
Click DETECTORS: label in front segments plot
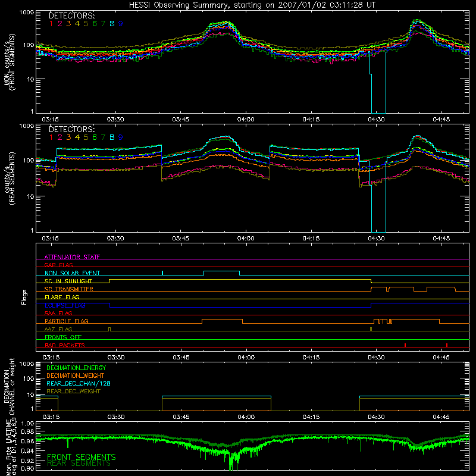point(72,15)
